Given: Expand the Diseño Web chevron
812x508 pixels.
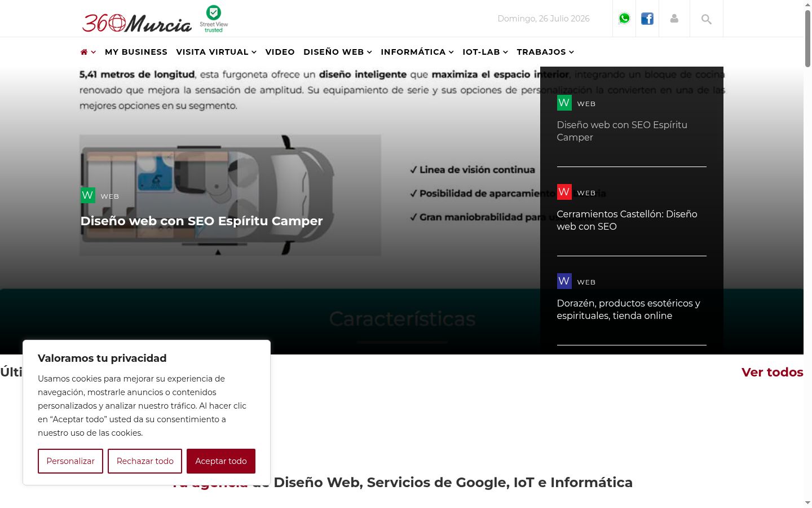Looking at the screenshot, I should 369,52.
